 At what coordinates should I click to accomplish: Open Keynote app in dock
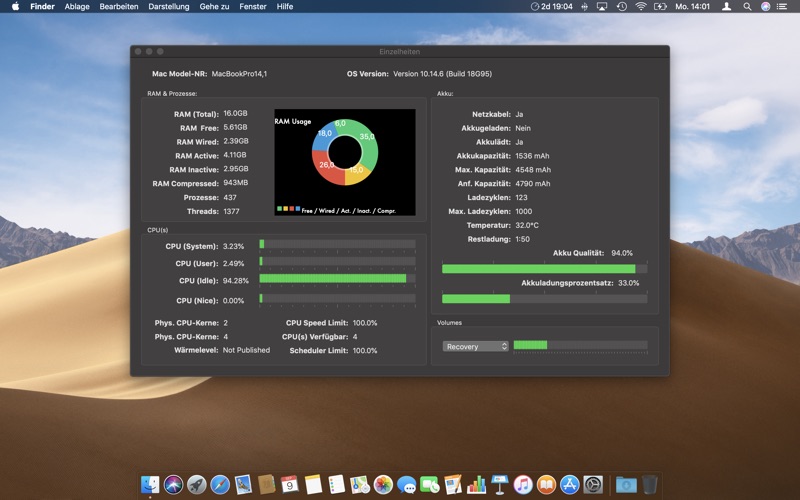pyautogui.click(x=499, y=485)
